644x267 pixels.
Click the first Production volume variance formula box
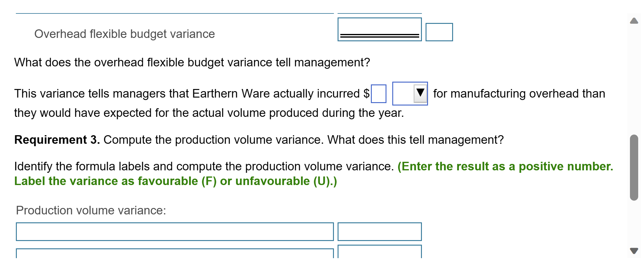coord(174,232)
